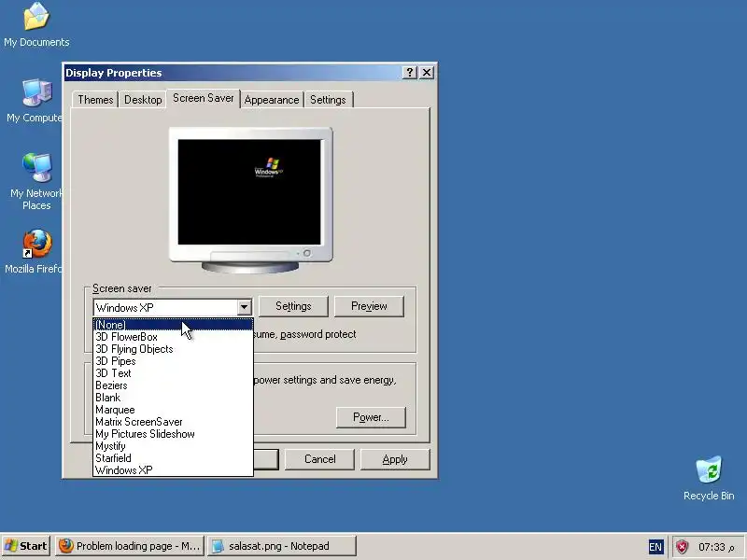Choose Starfield screen saver
The height and width of the screenshot is (560, 747).
173,458
